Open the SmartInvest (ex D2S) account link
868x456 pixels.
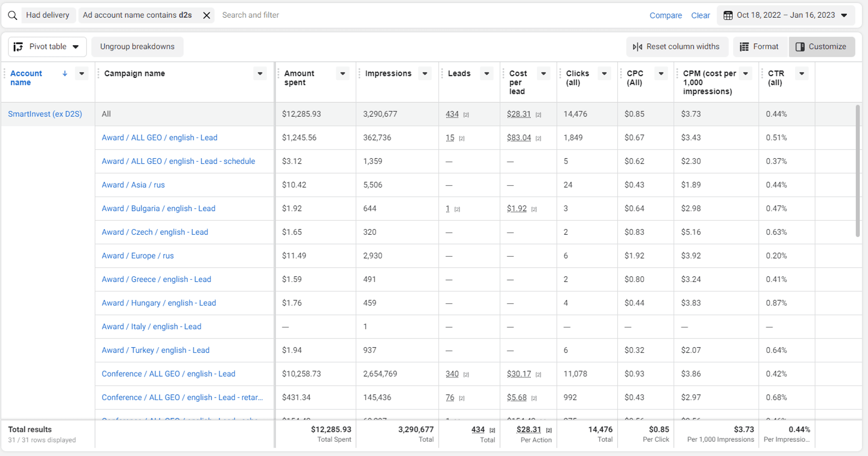pos(45,114)
